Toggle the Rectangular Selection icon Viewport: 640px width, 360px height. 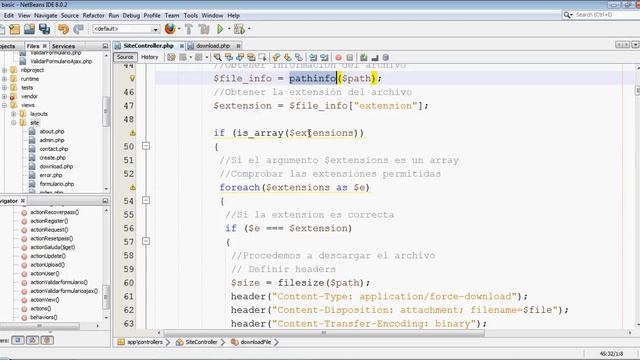click(262, 57)
